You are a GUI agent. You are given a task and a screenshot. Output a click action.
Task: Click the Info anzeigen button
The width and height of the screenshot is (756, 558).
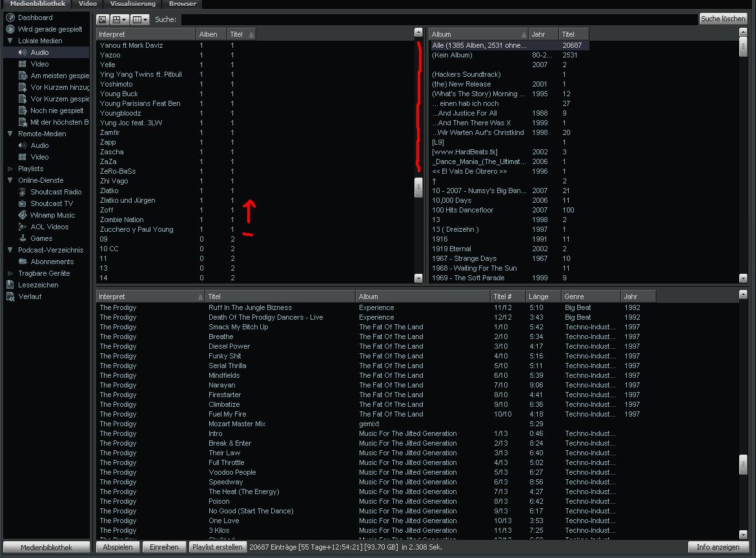718,547
